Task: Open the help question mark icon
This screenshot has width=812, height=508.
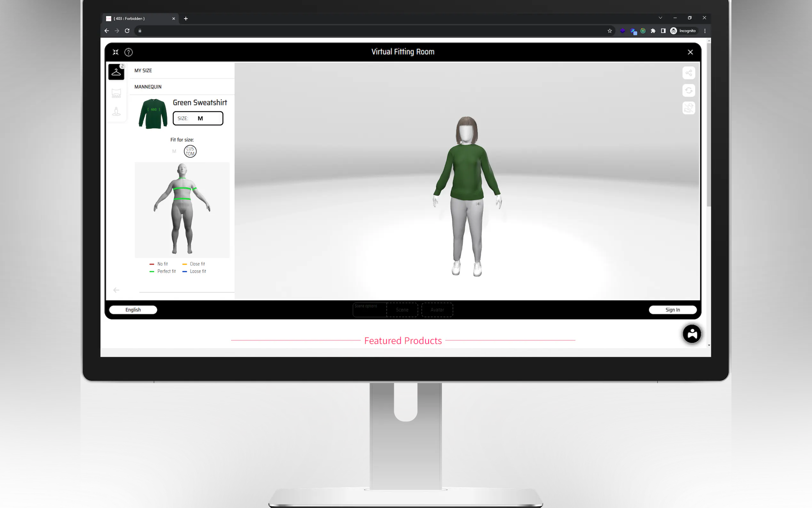Action: pyautogui.click(x=129, y=52)
